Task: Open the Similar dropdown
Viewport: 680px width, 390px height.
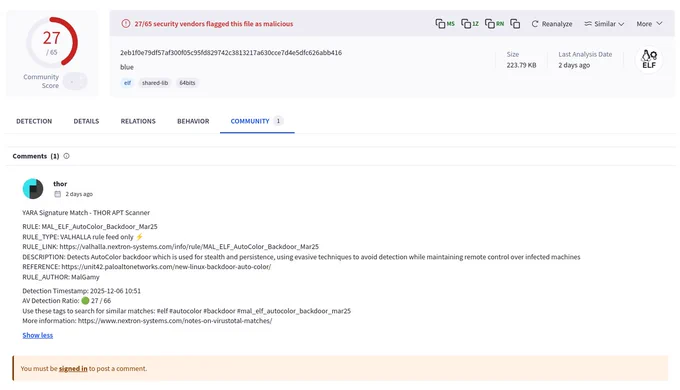Action: tap(604, 24)
